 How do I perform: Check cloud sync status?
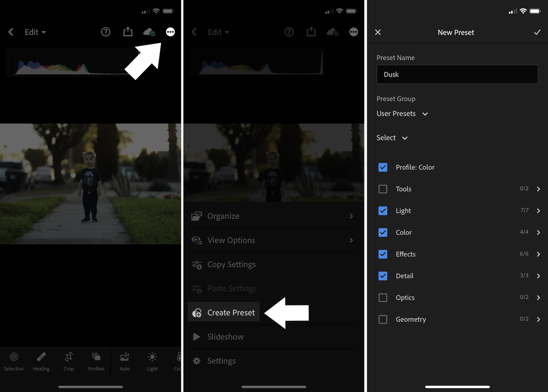149,32
